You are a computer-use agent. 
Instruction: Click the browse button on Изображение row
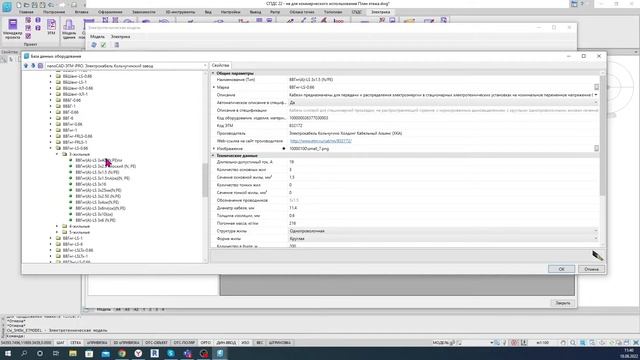coord(596,148)
